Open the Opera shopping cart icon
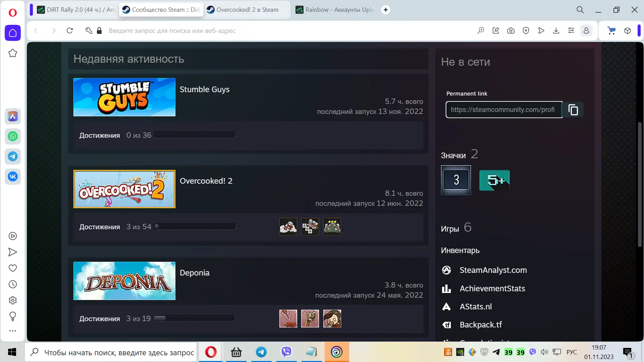644x362 pixels. (611, 31)
